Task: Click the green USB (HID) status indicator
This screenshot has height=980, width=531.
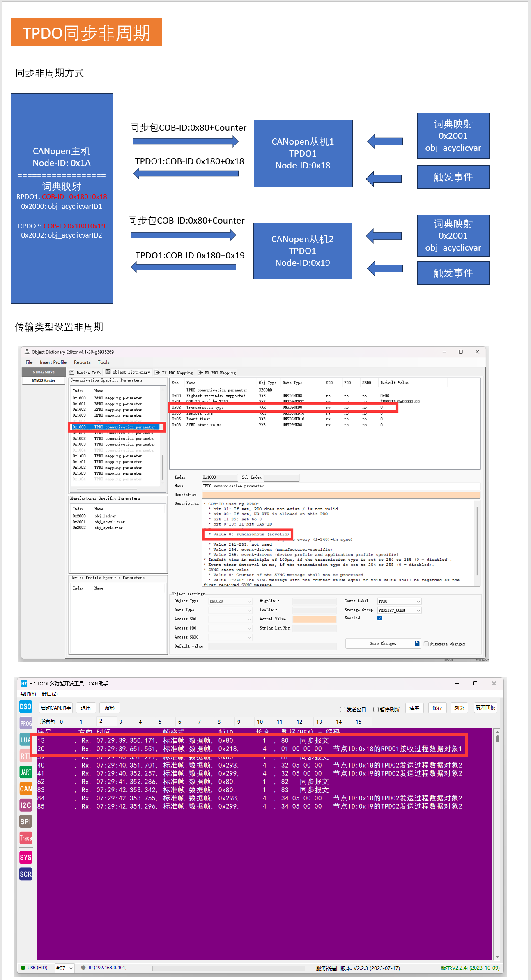Action: [23, 968]
